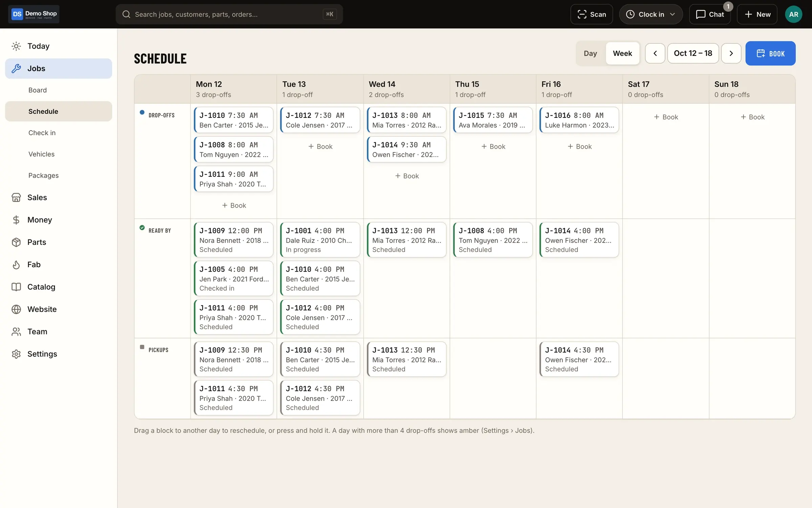Click the Fab flame icon
Image resolution: width=812 pixels, height=508 pixels.
[x=16, y=264]
